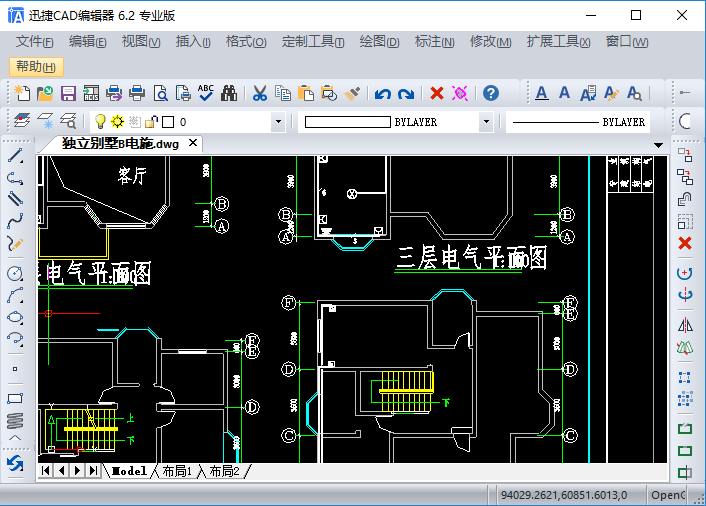Select the Spline curve tool
This screenshot has height=506, width=706.
point(15,221)
